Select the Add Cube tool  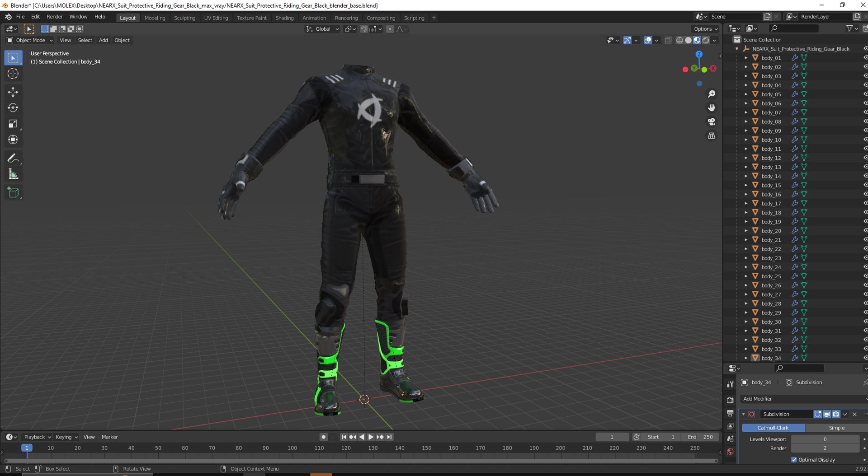coord(13,192)
